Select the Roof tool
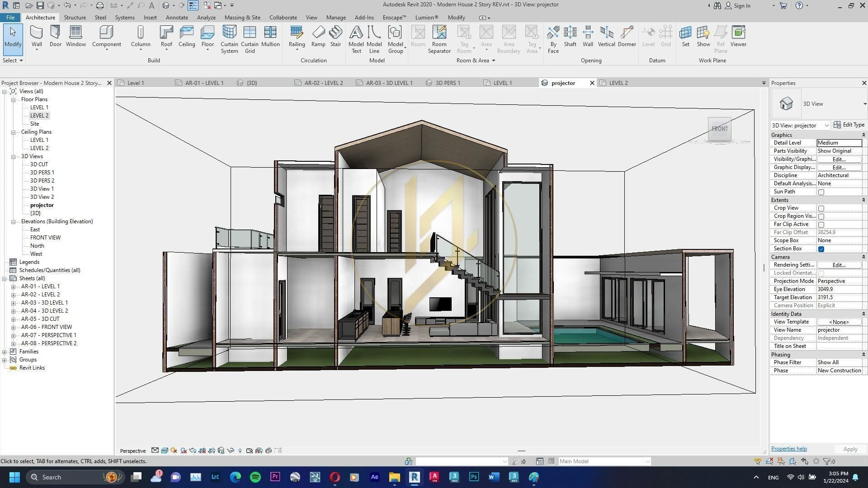Screen dimensions: 868x488 point(166,36)
